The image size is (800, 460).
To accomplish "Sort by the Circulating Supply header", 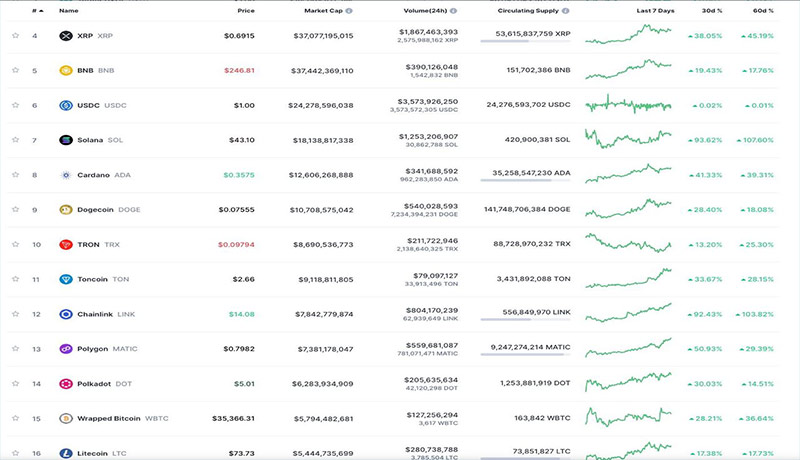I will coord(529,10).
